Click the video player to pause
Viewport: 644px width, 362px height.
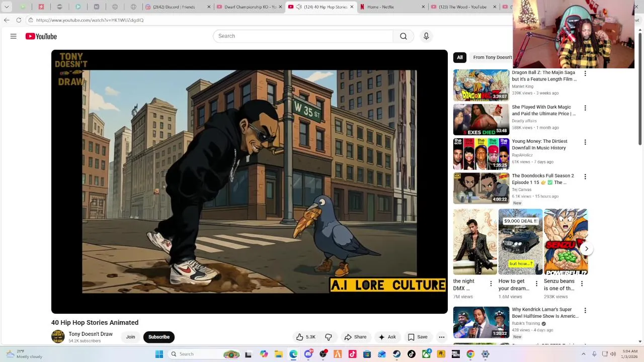coord(249,182)
